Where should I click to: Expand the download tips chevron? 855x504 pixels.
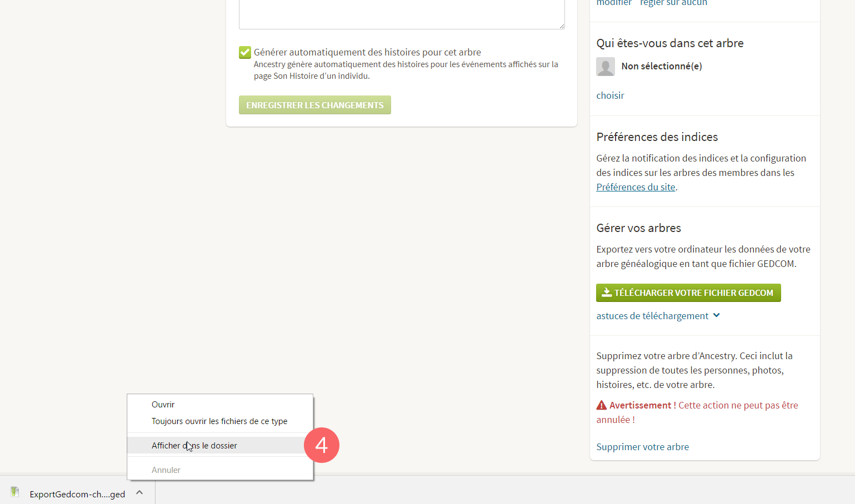pos(717,315)
